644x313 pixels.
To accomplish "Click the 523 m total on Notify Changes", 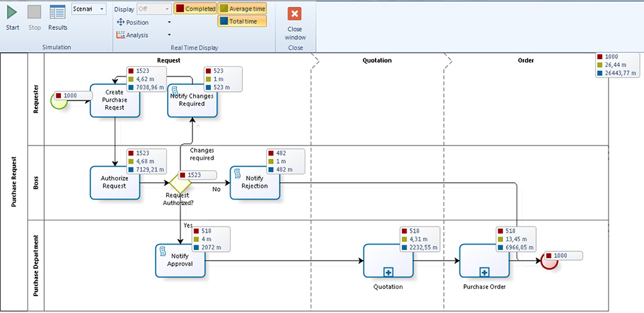I will tap(222, 87).
